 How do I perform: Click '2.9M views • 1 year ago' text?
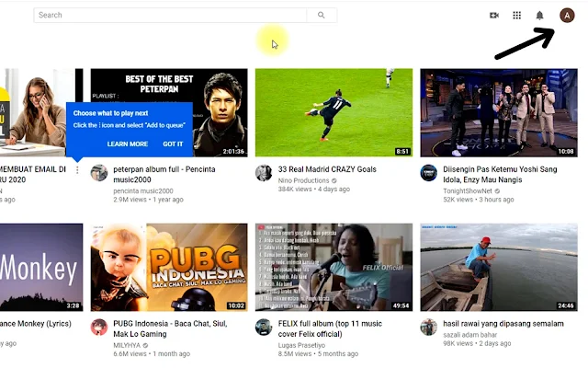148,200
